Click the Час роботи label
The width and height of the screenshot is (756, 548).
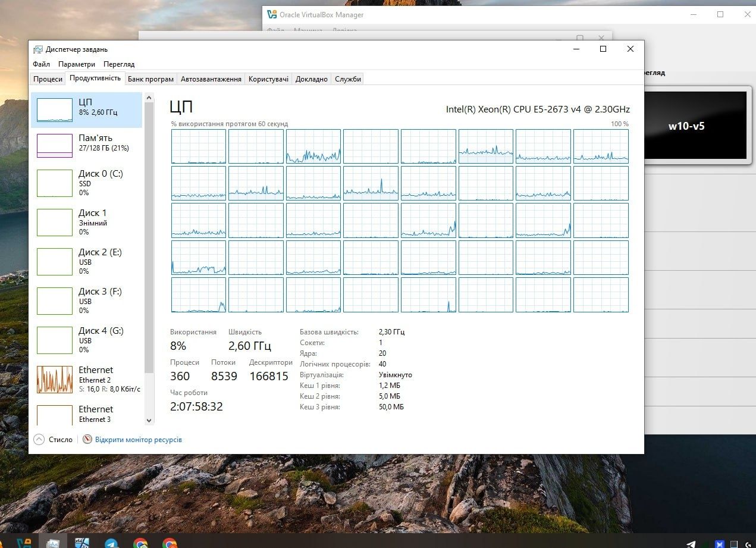pyautogui.click(x=189, y=393)
